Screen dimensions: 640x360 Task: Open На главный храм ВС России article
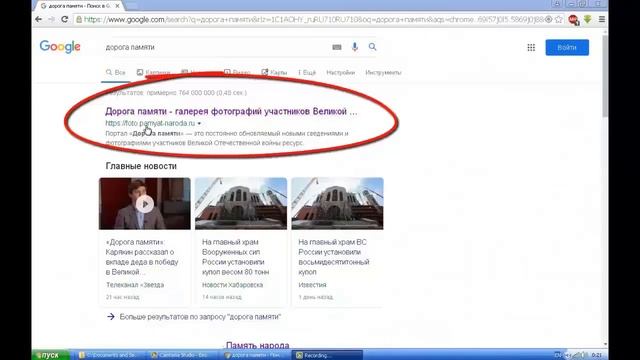point(333,257)
